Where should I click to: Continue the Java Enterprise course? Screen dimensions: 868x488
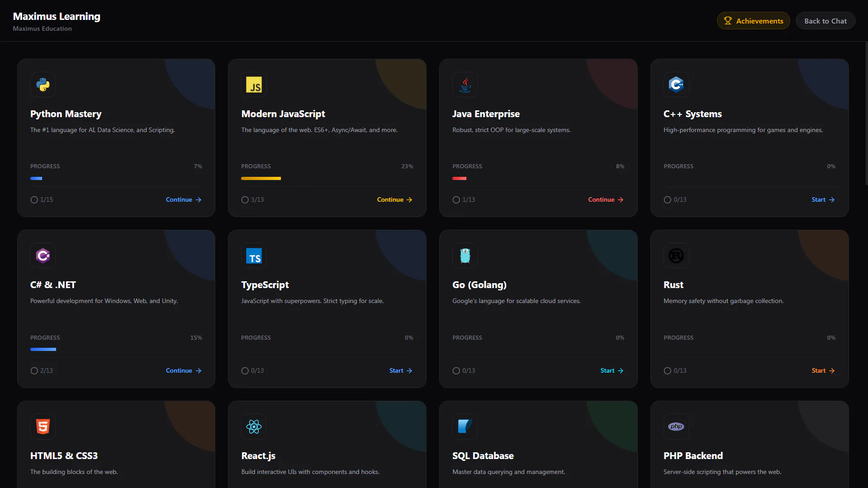pyautogui.click(x=606, y=199)
